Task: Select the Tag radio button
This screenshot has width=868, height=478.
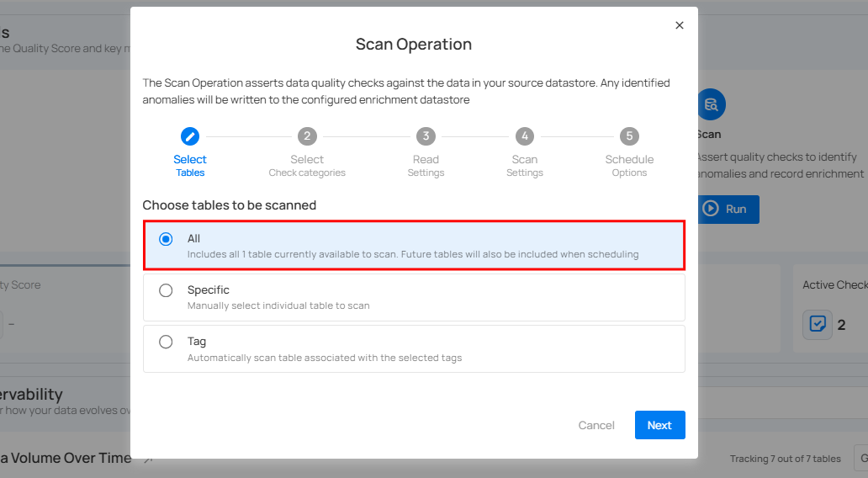Action: [166, 342]
